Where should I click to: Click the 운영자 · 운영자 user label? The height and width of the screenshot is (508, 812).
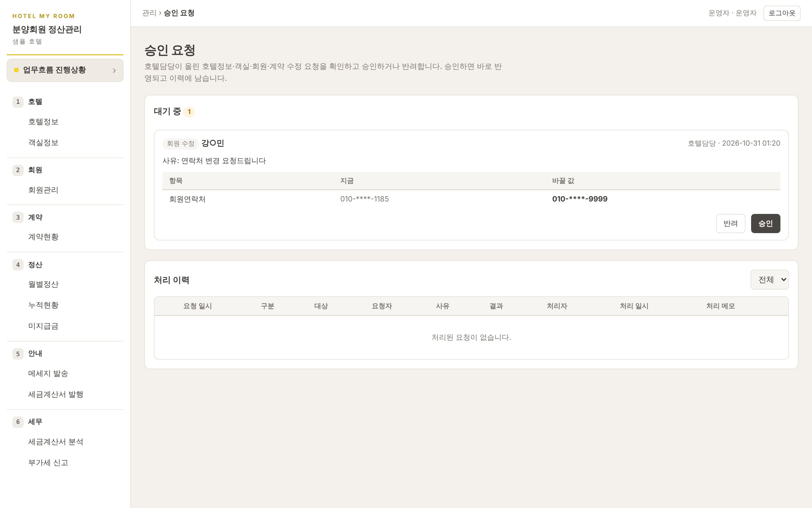(x=732, y=13)
